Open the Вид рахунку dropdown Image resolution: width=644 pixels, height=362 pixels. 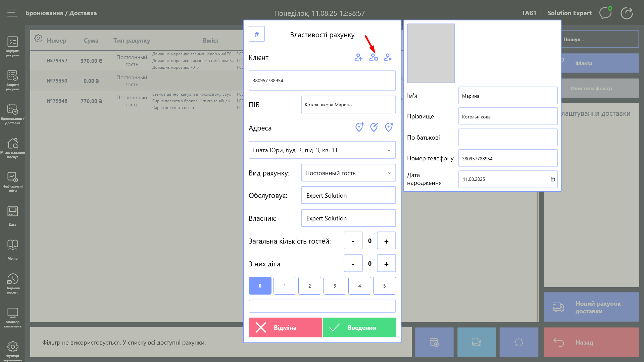point(389,173)
